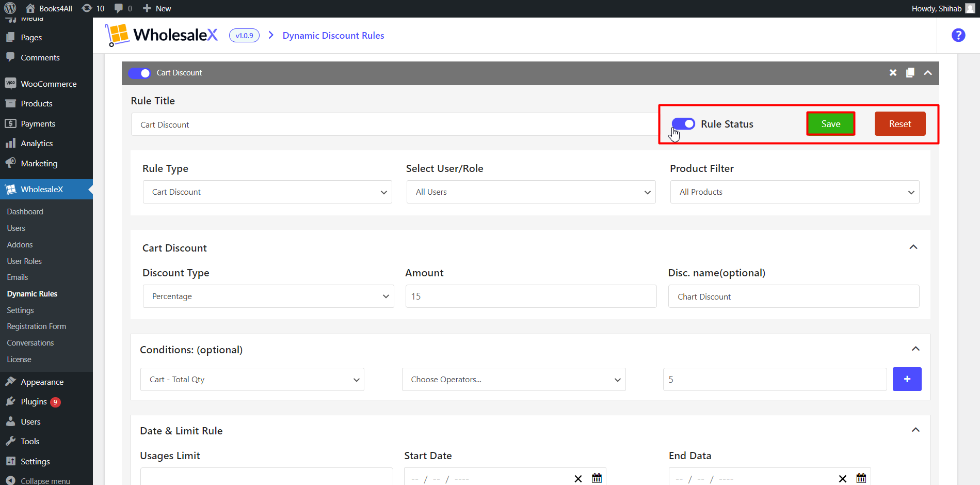
Task: Click the condition value field showing 5
Action: (775, 380)
